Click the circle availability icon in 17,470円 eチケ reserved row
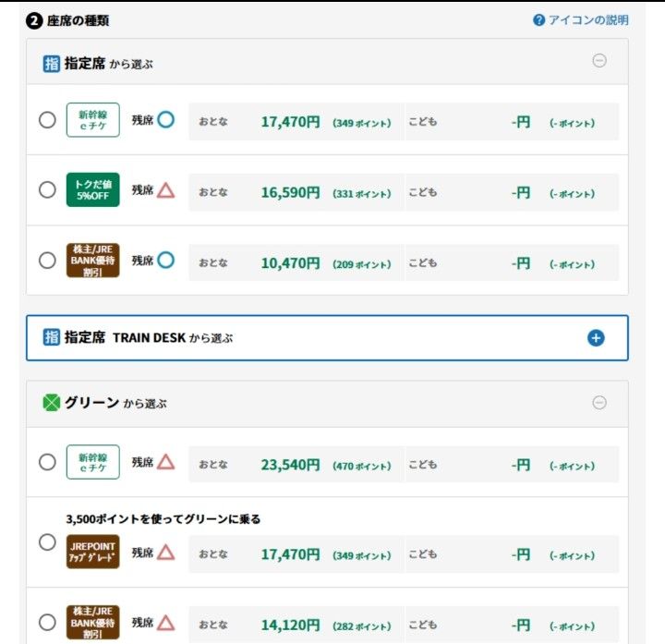This screenshot has width=665, height=644. click(166, 119)
